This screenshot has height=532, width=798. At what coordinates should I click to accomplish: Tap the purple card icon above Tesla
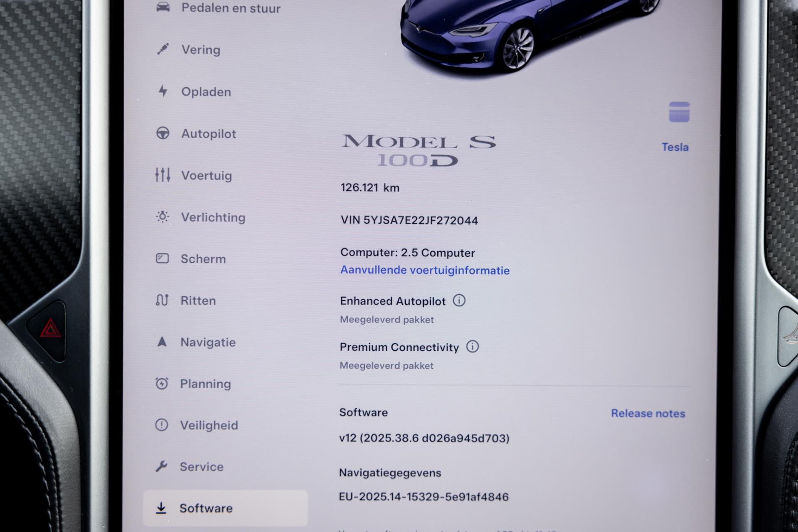point(679,112)
